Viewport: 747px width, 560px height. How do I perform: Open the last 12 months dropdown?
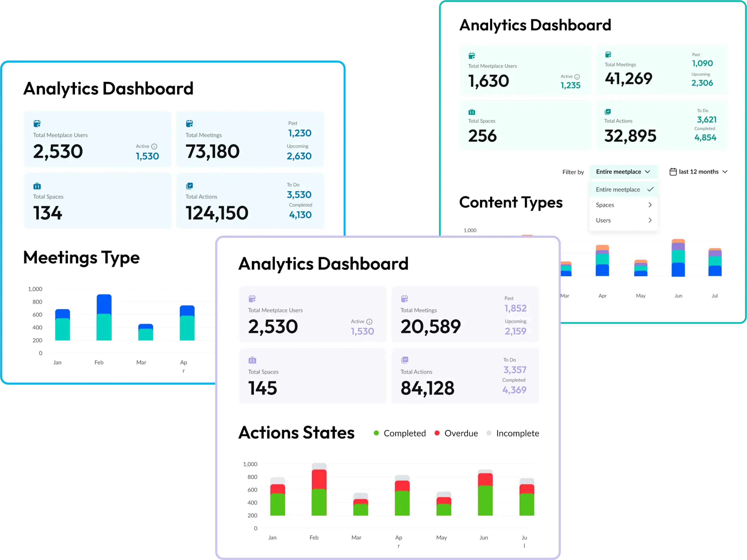click(x=698, y=172)
